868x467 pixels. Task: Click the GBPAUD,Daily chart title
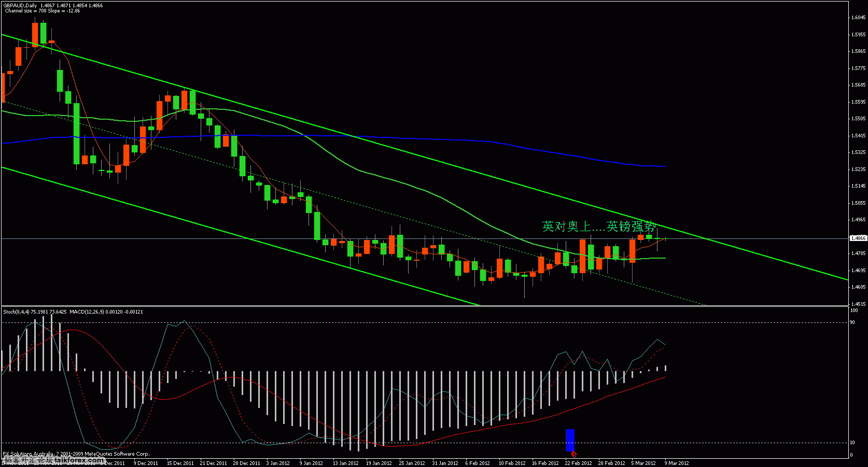20,5
